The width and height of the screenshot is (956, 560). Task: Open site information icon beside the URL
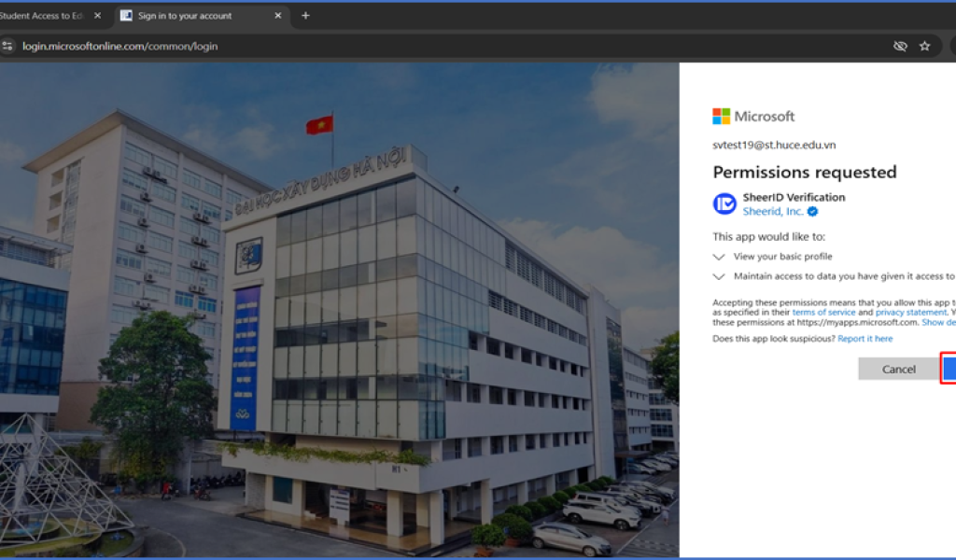8,46
